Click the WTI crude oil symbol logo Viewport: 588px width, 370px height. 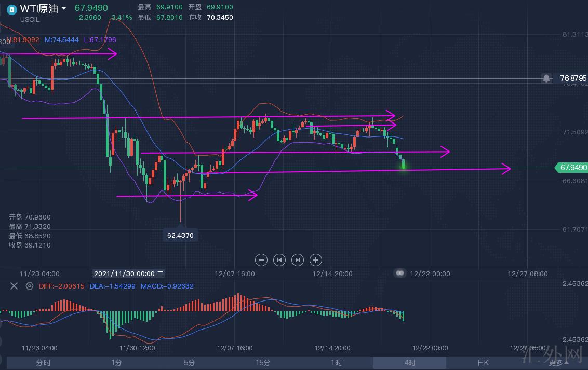pos(11,9)
